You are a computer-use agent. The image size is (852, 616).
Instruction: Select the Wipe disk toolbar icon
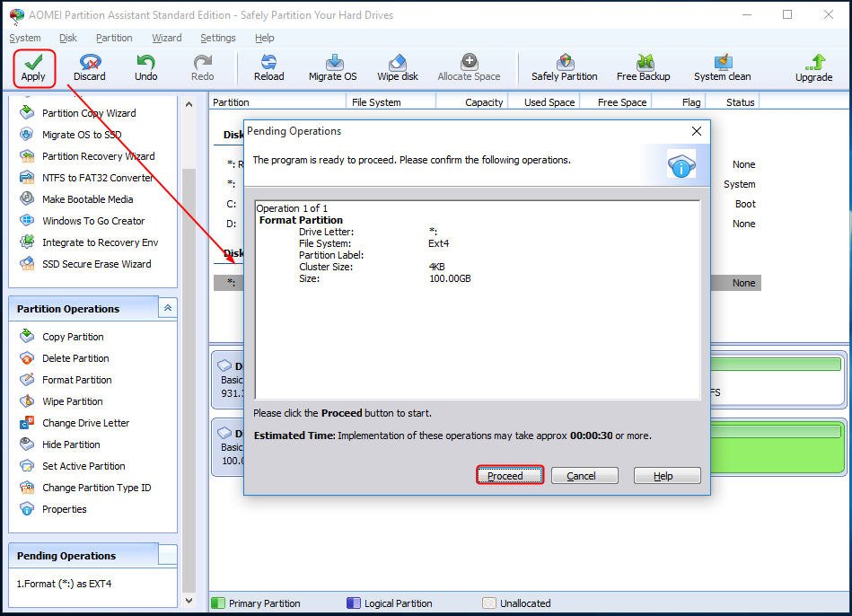coord(398,68)
